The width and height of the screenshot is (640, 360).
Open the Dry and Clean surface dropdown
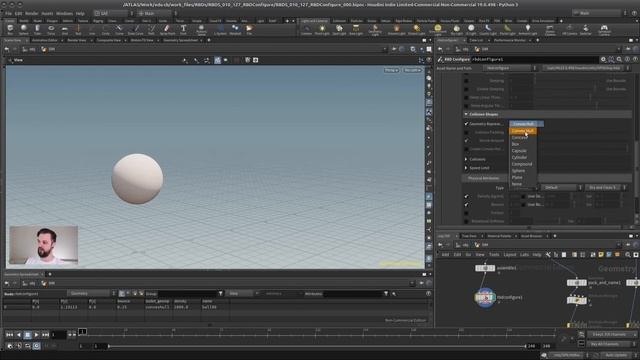click(606, 187)
